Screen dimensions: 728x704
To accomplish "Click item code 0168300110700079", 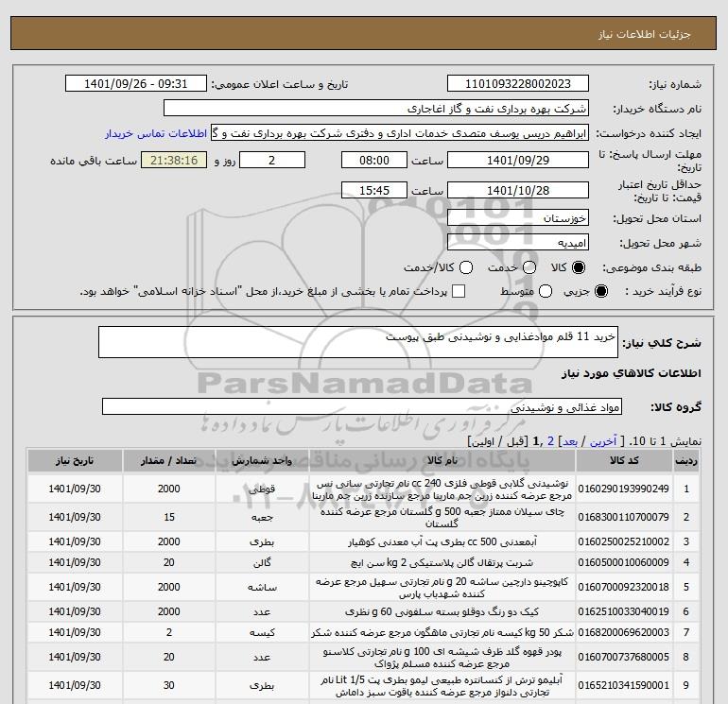I will 624,517.
